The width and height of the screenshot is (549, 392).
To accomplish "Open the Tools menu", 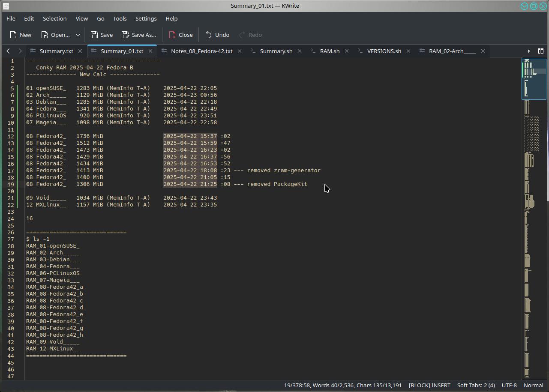I will (120, 18).
